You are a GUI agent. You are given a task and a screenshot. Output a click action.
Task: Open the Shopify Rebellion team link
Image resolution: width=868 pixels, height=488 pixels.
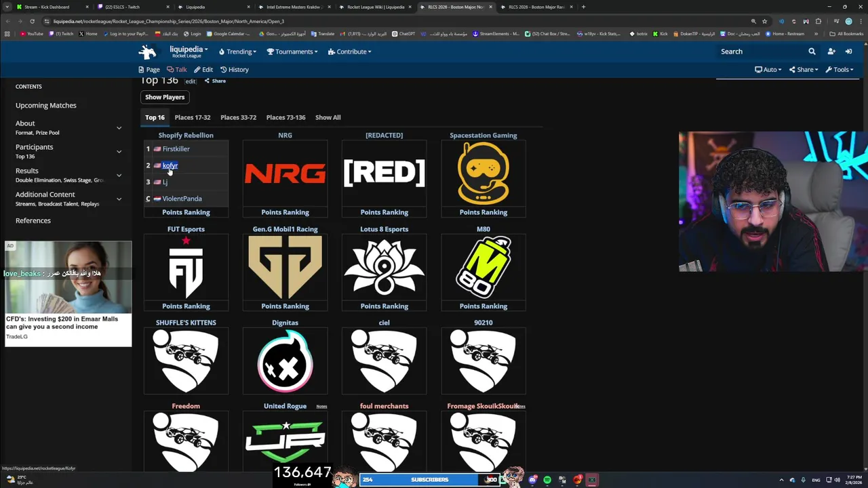pyautogui.click(x=186, y=136)
